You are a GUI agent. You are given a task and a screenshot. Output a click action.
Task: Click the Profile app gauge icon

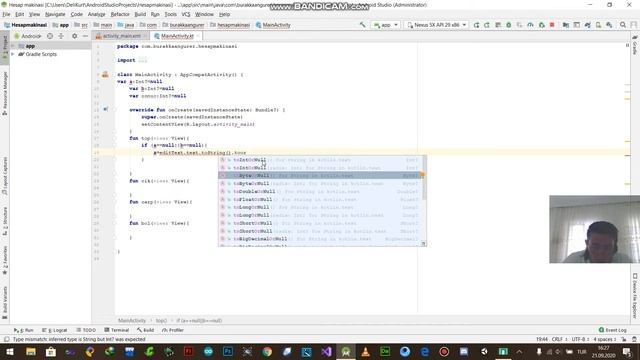coord(530,25)
